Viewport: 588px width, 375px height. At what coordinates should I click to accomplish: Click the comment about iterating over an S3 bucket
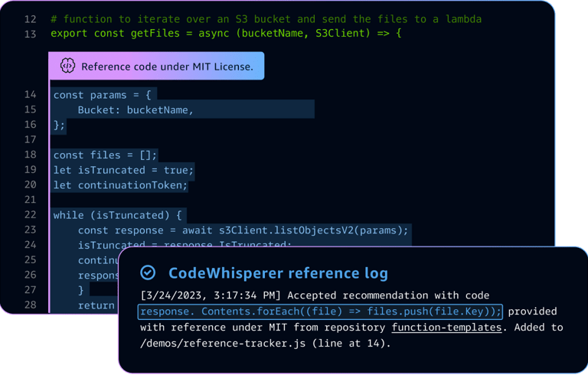266,19
